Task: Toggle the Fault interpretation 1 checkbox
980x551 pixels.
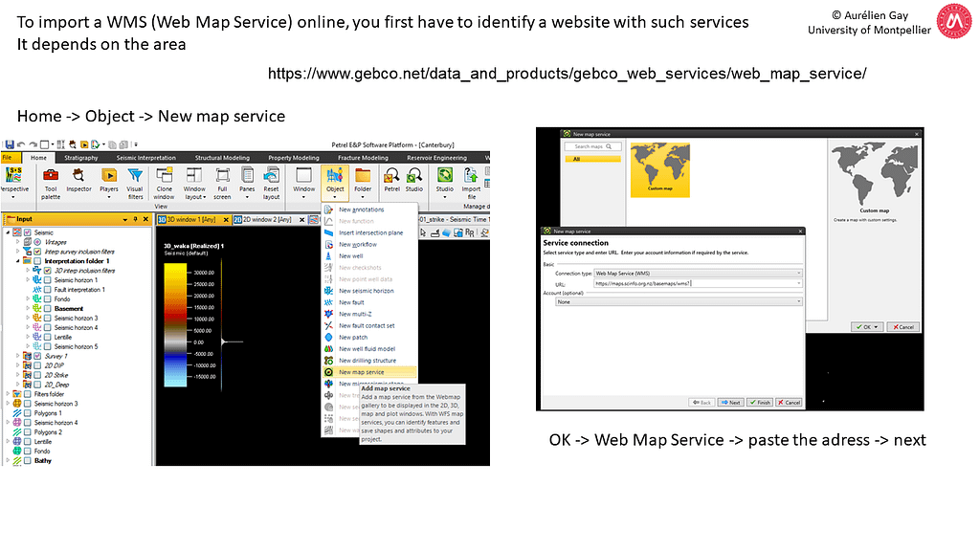Action: [x=47, y=289]
